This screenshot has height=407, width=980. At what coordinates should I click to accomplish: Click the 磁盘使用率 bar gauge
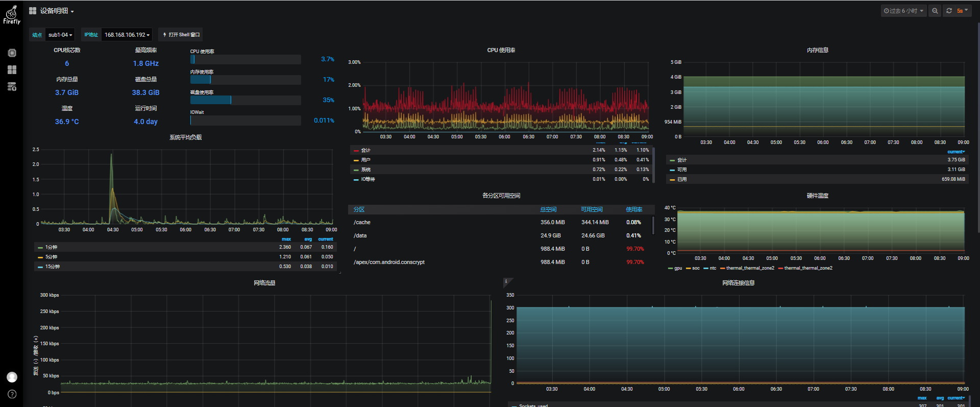(246, 100)
